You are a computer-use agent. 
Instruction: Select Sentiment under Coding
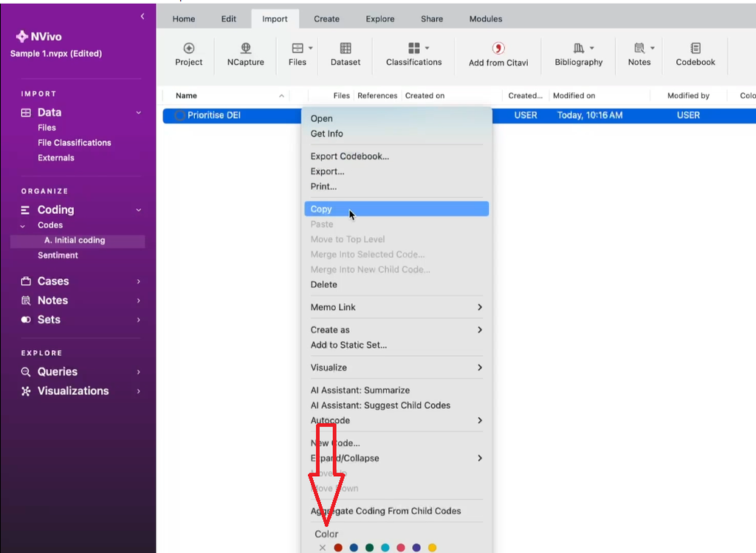(58, 255)
